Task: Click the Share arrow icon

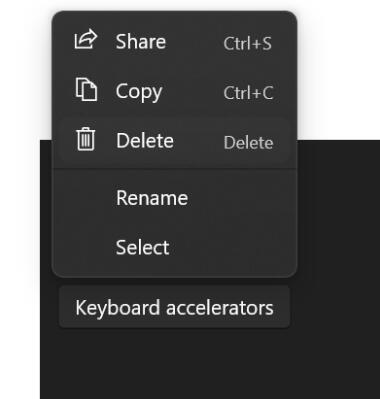Action: click(x=86, y=39)
